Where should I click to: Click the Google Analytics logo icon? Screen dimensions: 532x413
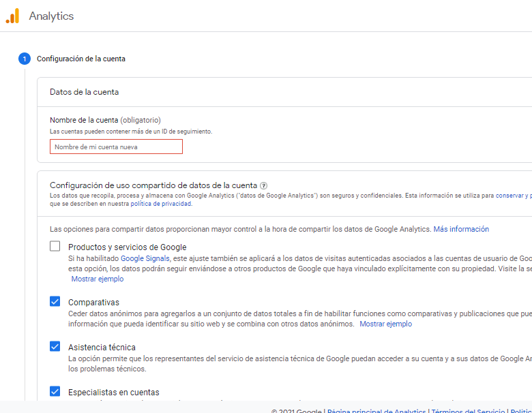coord(12,16)
